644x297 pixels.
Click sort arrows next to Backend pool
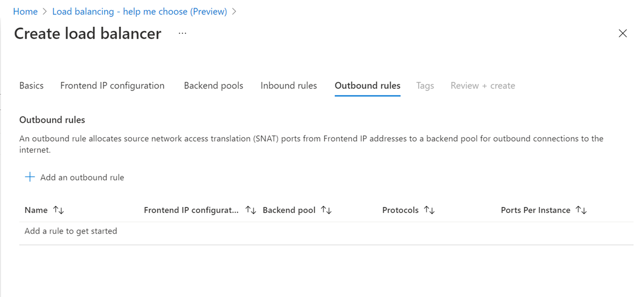[x=326, y=210]
